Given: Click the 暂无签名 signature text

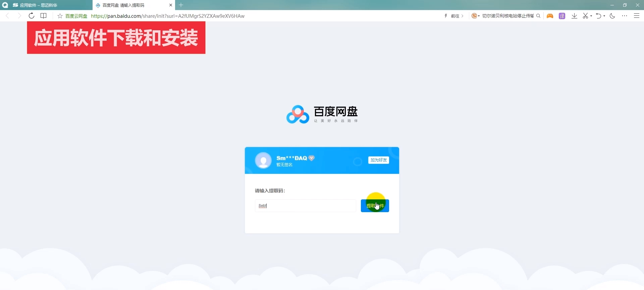Looking at the screenshot, I should [x=284, y=165].
